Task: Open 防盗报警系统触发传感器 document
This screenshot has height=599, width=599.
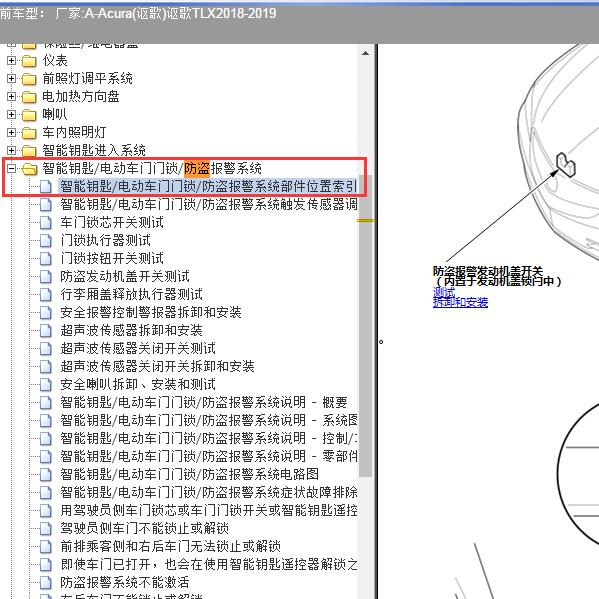Action: point(208,204)
